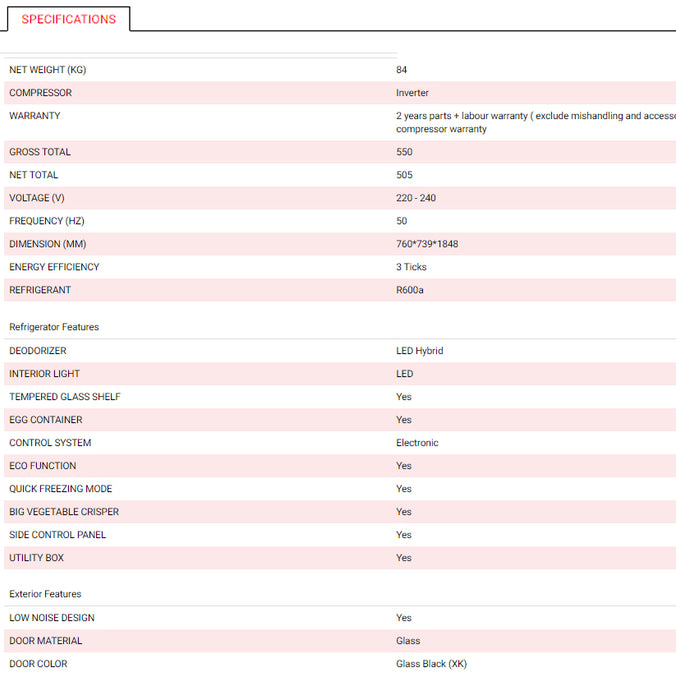Click the LOW NOISE DESIGN label
This screenshot has height=700, width=676.
52,618
